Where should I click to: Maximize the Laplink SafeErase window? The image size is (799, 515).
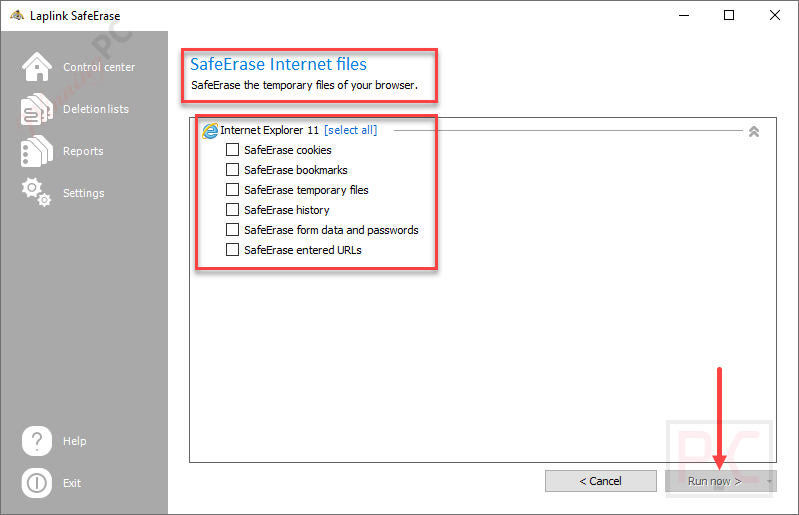coord(729,15)
